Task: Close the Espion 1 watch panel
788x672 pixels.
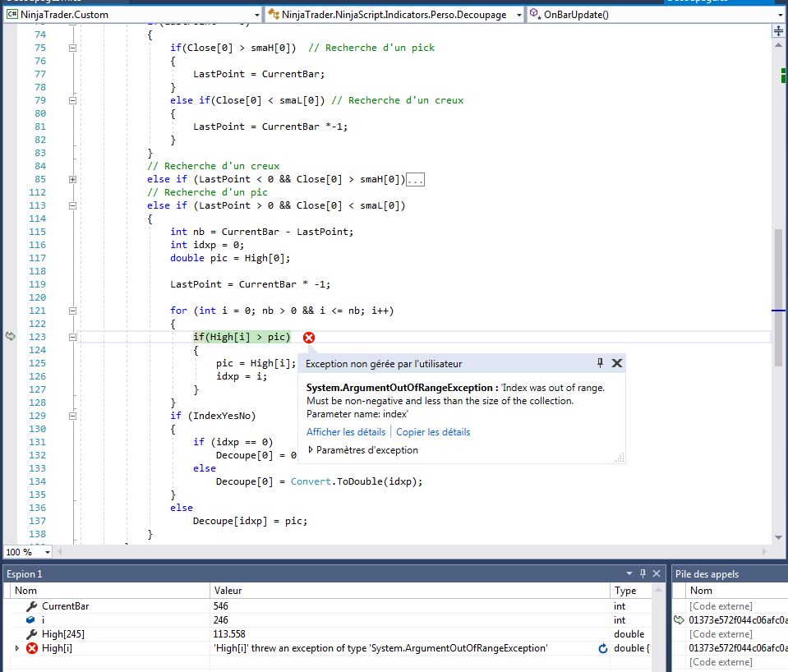Action: 657,573
